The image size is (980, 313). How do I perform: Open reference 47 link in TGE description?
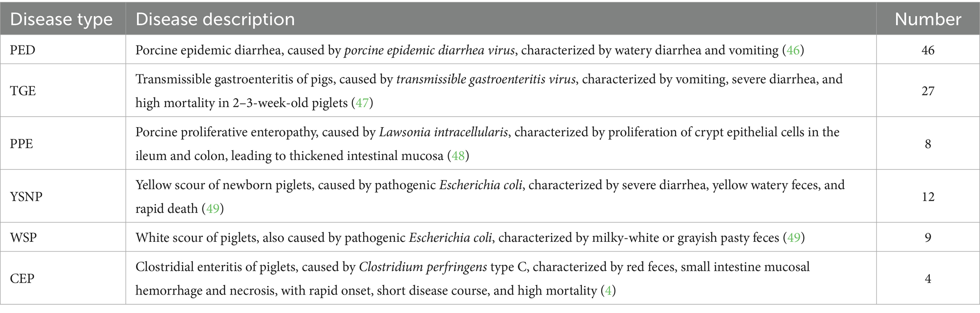pos(362,103)
